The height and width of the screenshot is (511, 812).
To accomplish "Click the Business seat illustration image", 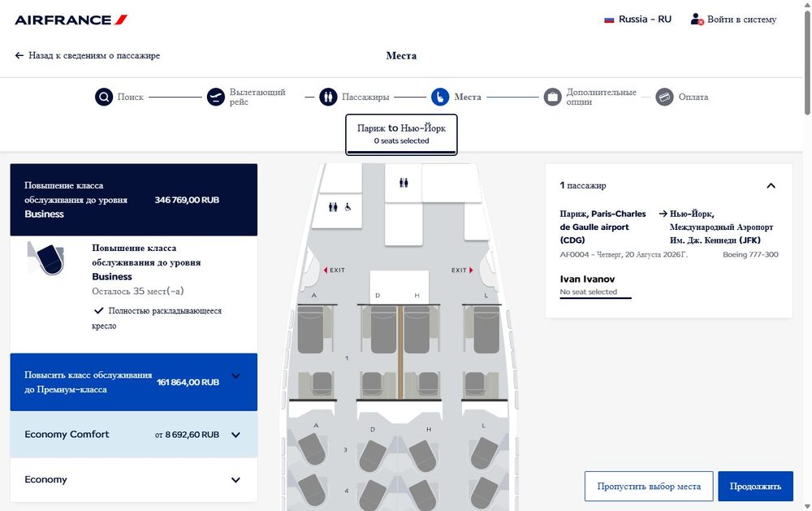I will 45,258.
